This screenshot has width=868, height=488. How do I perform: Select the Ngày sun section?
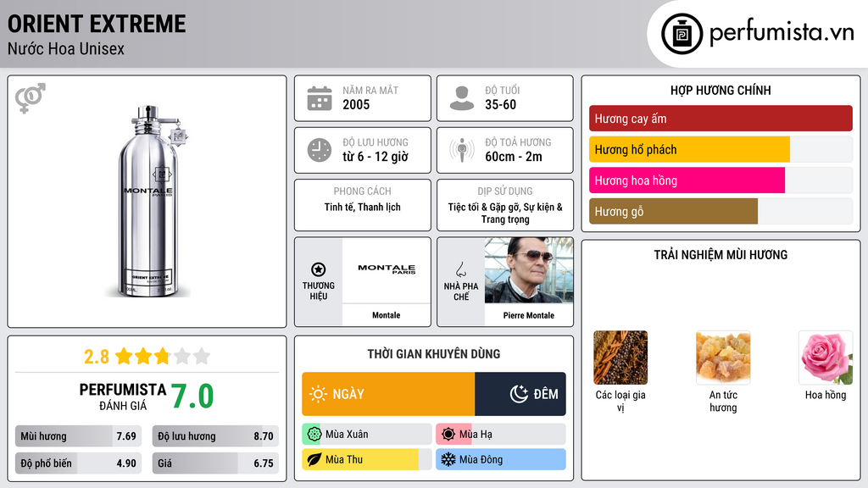(x=388, y=394)
